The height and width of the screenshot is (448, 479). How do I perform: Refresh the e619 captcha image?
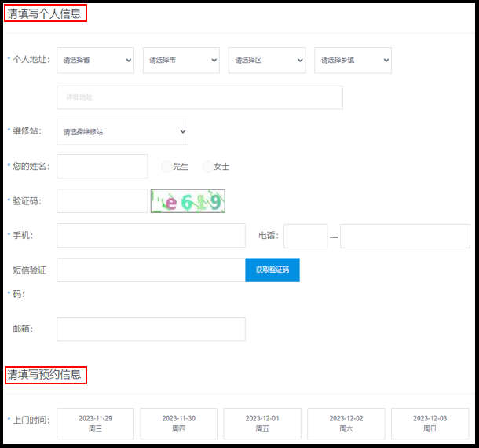(x=188, y=201)
